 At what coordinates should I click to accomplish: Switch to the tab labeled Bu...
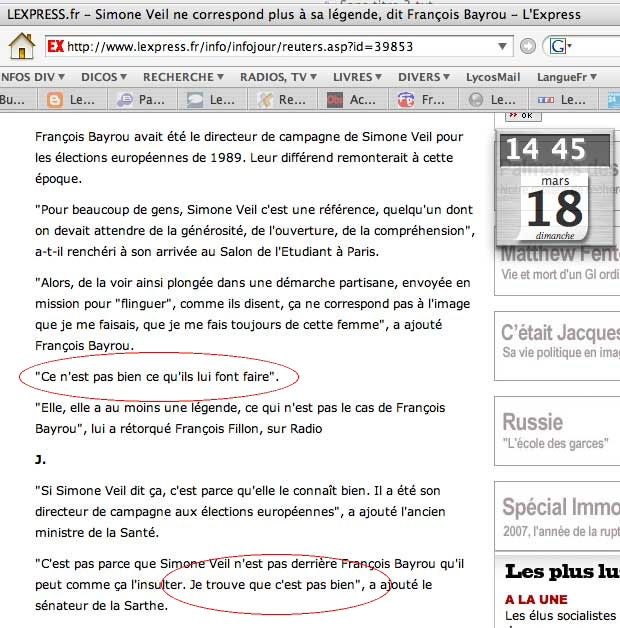coord(18,100)
